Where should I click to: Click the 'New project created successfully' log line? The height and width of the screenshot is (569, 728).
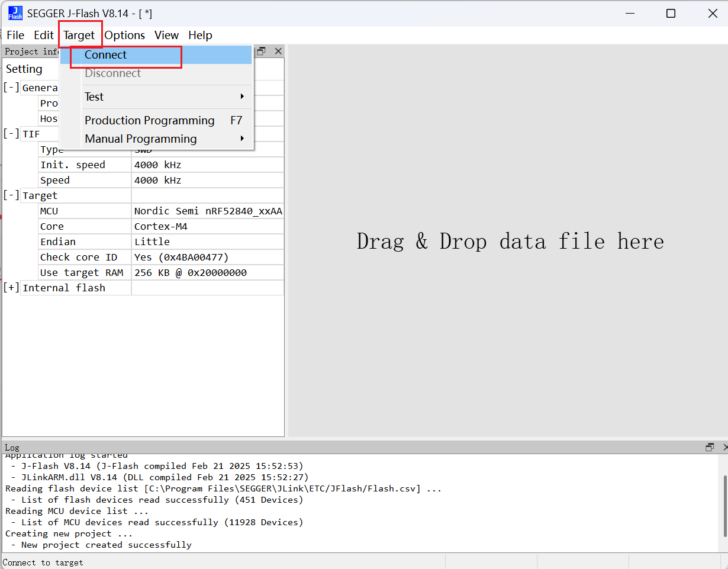tap(101, 545)
